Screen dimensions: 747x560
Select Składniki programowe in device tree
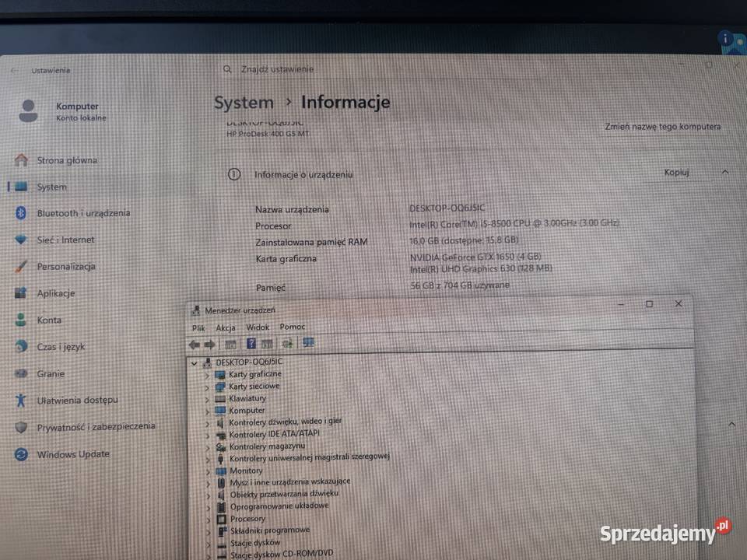tap(270, 530)
